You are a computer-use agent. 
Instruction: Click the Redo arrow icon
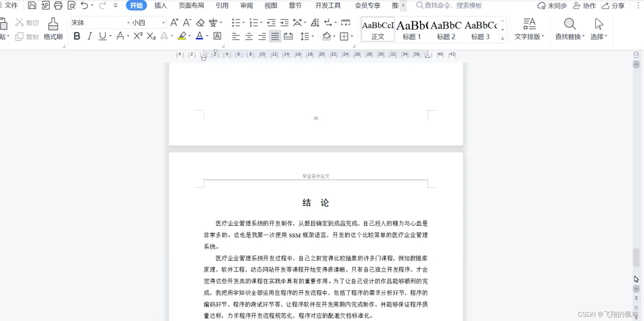pos(102,5)
